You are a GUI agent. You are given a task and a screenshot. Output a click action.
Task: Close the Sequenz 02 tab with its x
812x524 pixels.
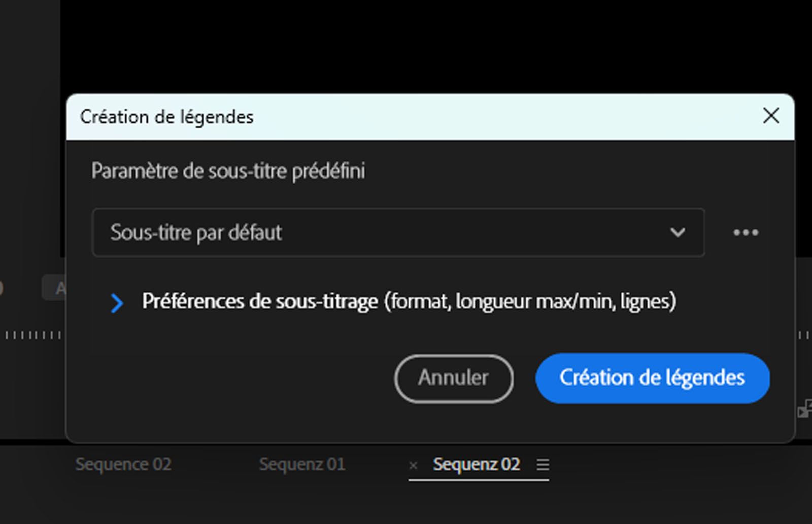point(414,464)
